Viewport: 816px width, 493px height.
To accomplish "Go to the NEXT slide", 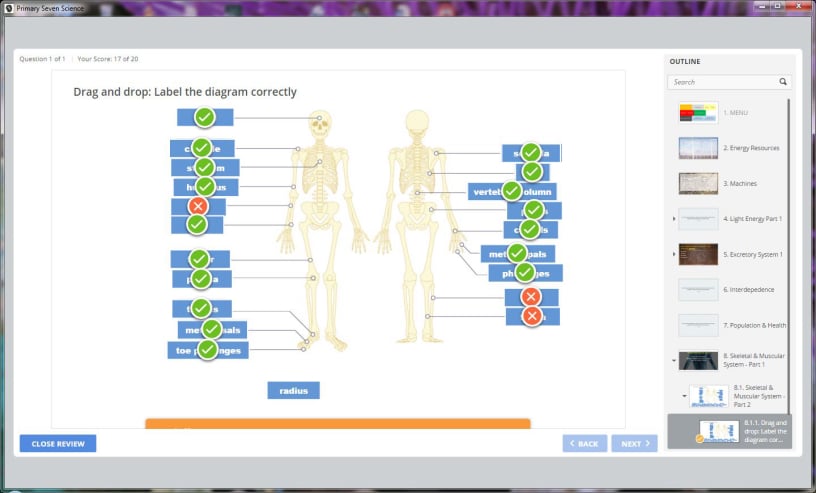I will tap(634, 443).
